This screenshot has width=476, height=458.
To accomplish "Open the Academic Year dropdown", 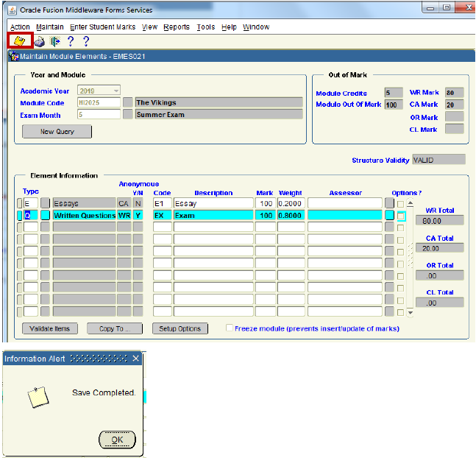I will [115, 91].
